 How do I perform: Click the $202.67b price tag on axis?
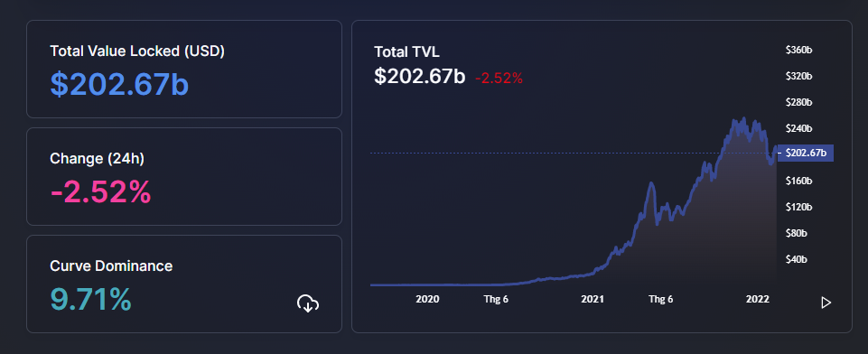coord(806,154)
